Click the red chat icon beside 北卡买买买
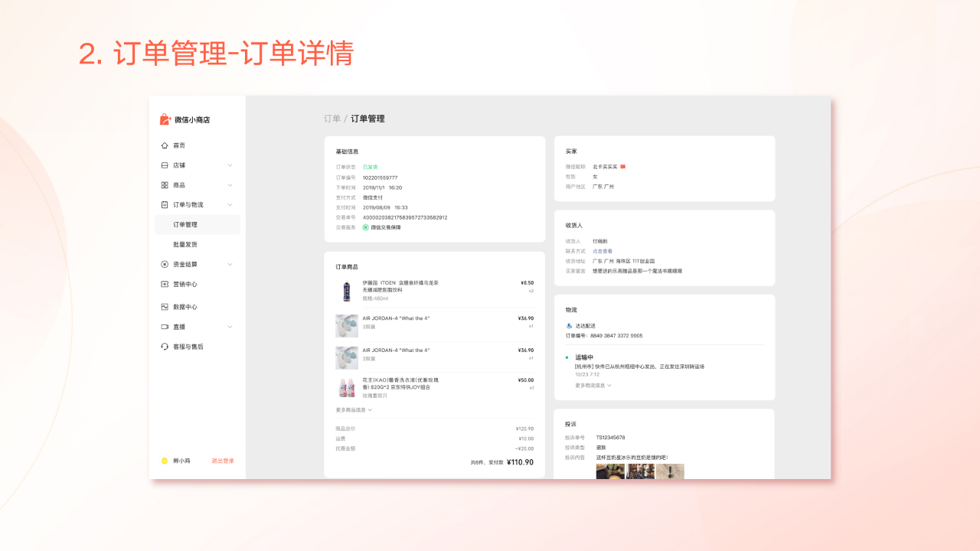The height and width of the screenshot is (551, 980). click(x=623, y=166)
